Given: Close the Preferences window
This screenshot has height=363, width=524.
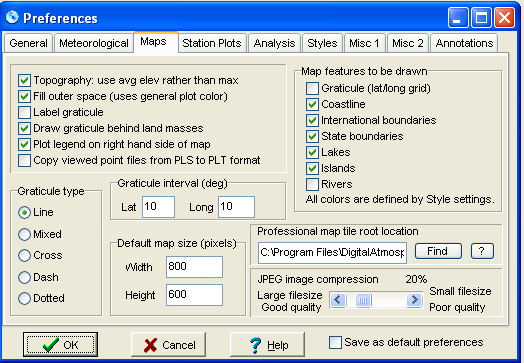Looking at the screenshot, I should coord(504,18).
